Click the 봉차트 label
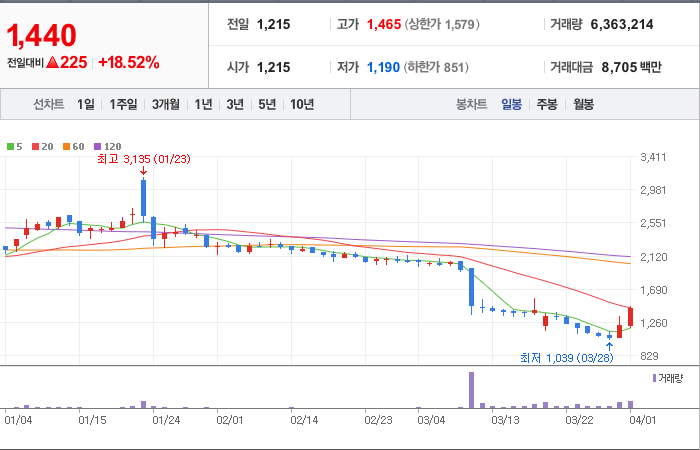Image resolution: width=700 pixels, height=450 pixels. [x=471, y=104]
